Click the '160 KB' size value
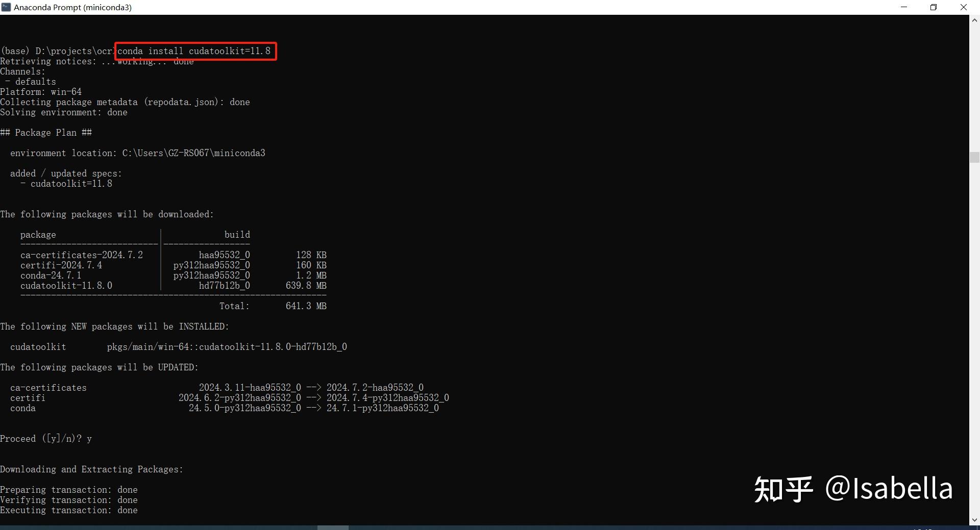The height and width of the screenshot is (530, 980). tap(311, 265)
